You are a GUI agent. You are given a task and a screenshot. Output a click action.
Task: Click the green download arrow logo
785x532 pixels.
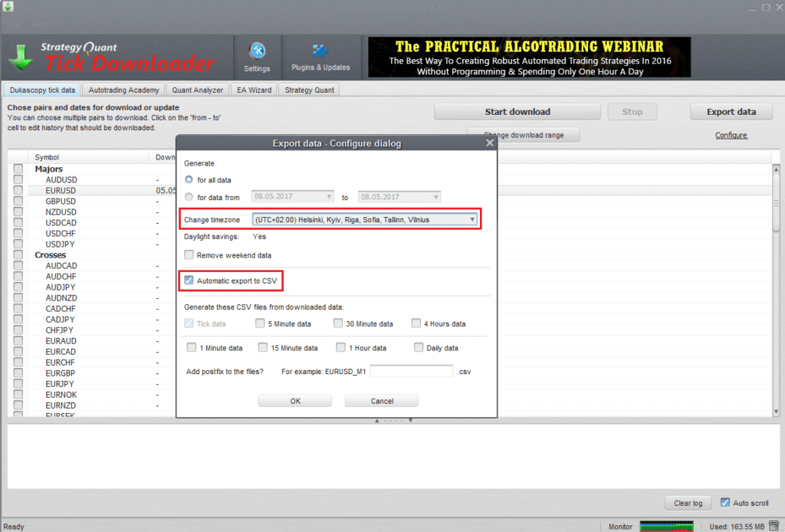pos(21,58)
